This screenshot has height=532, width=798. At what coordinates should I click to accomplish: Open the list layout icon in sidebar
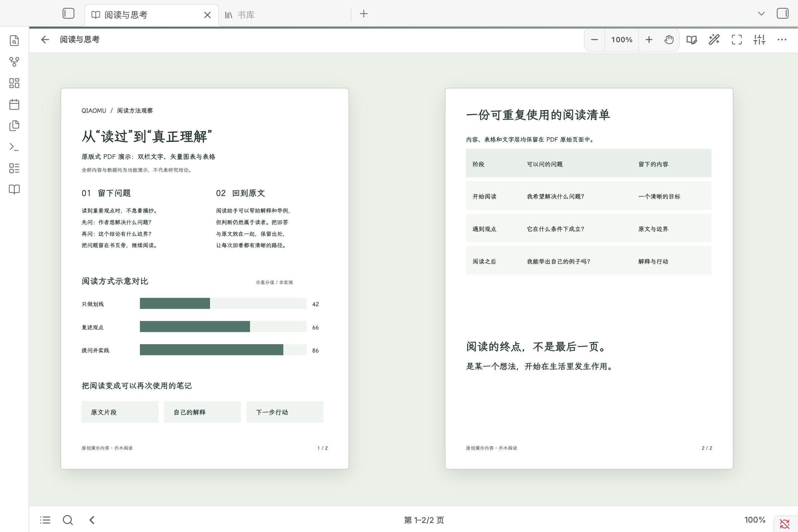(14, 168)
